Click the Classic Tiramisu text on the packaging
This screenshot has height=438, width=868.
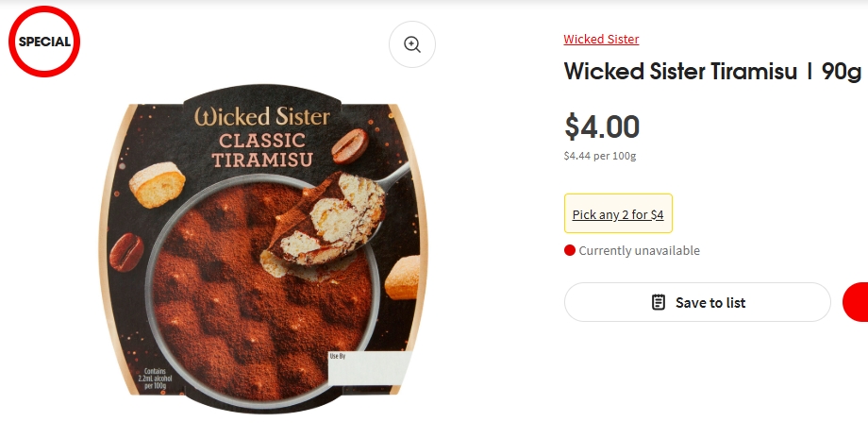click(262, 149)
